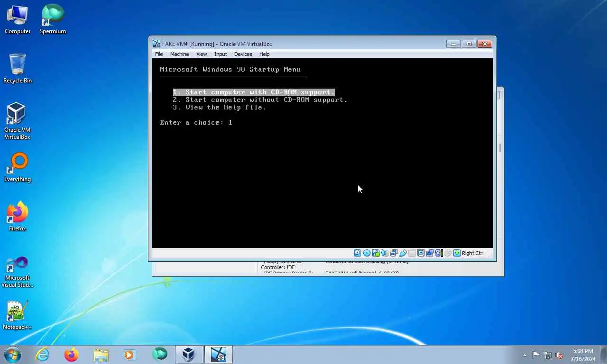Select the Notepad++ desktop shortcut

[x=18, y=315]
